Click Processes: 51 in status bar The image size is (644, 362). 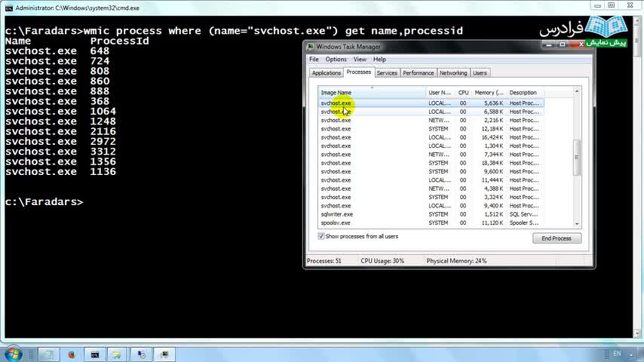coord(324,261)
